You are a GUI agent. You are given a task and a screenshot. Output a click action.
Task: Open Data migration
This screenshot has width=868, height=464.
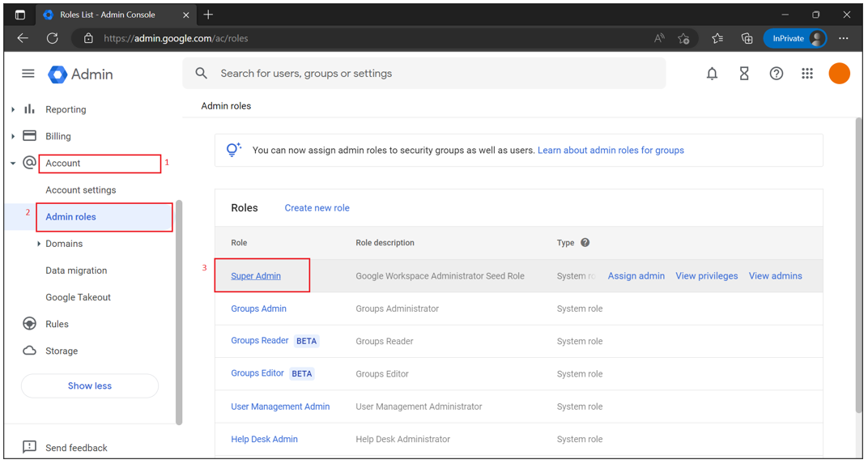tap(76, 270)
